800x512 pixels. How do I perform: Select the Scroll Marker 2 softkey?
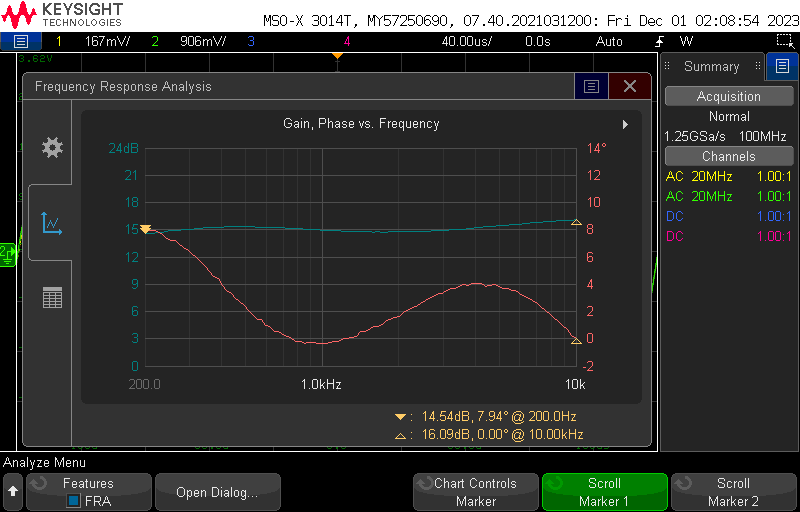point(732,492)
